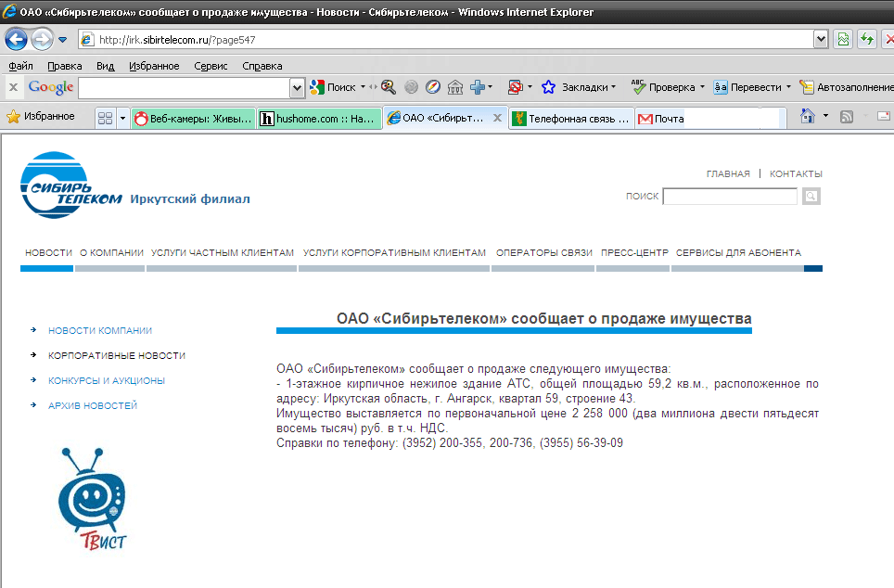Expand the address bar history dropdown
The height and width of the screenshot is (588, 894).
[821, 39]
